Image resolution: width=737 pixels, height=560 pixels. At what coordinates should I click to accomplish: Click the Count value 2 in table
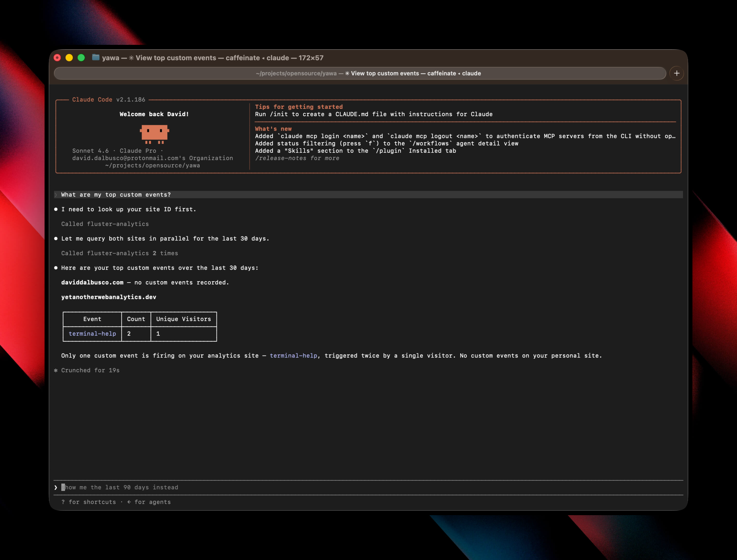point(129,334)
